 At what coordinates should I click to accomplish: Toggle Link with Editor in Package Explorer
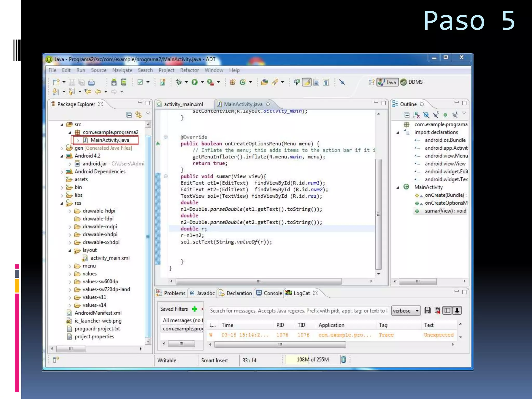138,115
